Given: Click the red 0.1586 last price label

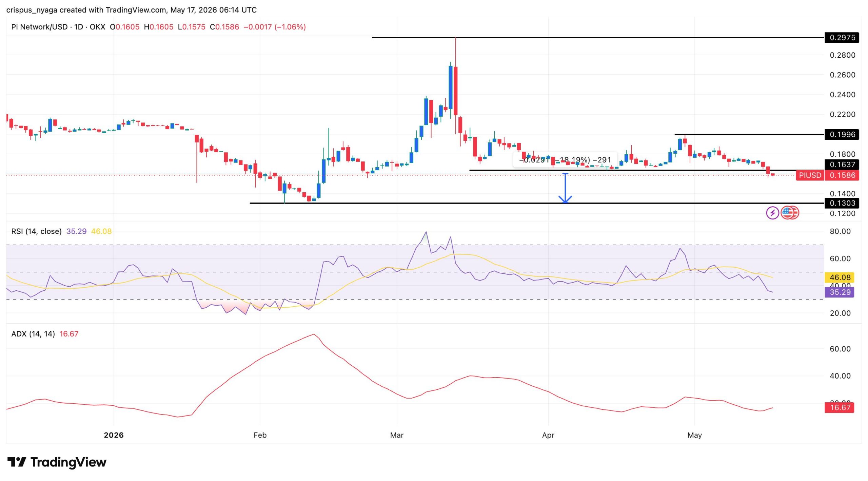Looking at the screenshot, I should 842,175.
